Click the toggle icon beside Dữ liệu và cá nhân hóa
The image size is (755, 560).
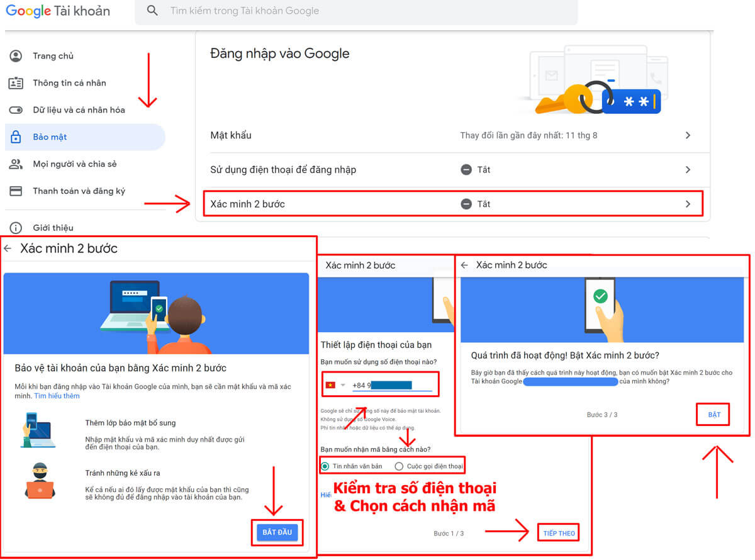pos(16,110)
